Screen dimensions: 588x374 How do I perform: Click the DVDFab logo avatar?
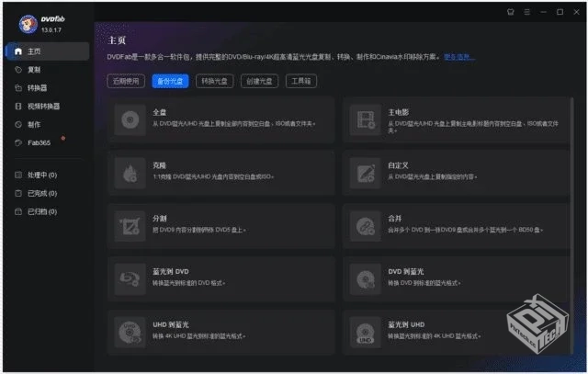(28, 24)
